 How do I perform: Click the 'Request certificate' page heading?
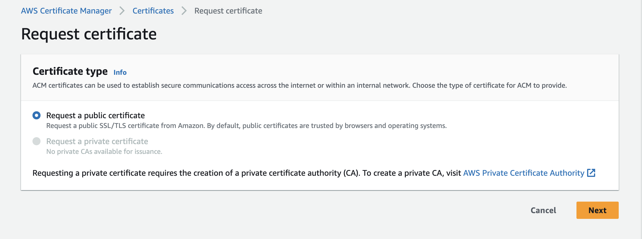click(x=89, y=34)
